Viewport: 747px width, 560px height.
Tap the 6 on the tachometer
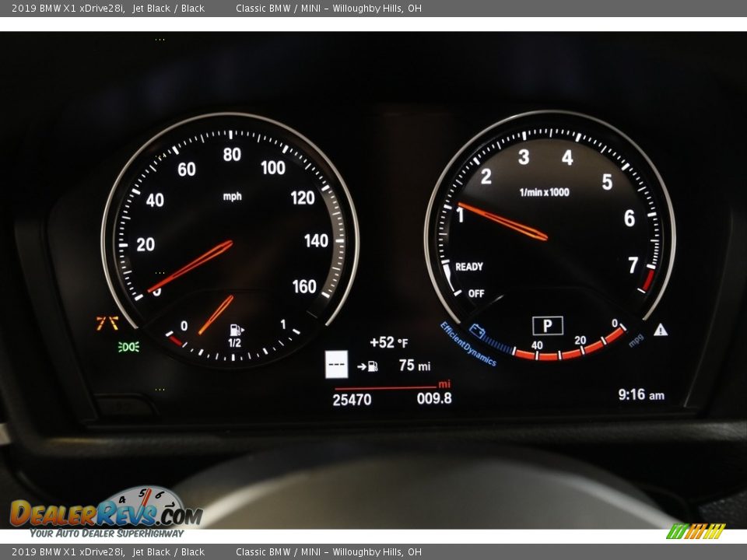click(630, 218)
